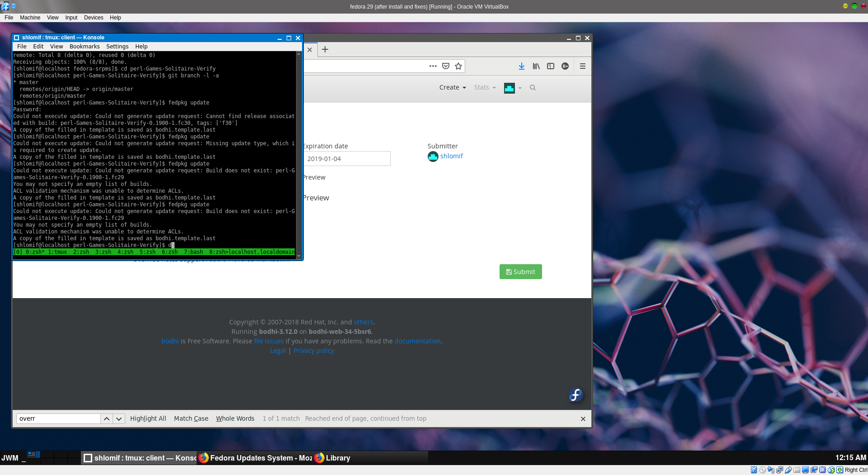This screenshot has height=475, width=868.
Task: Click the Bodhi search magnifier icon
Action: pos(533,88)
